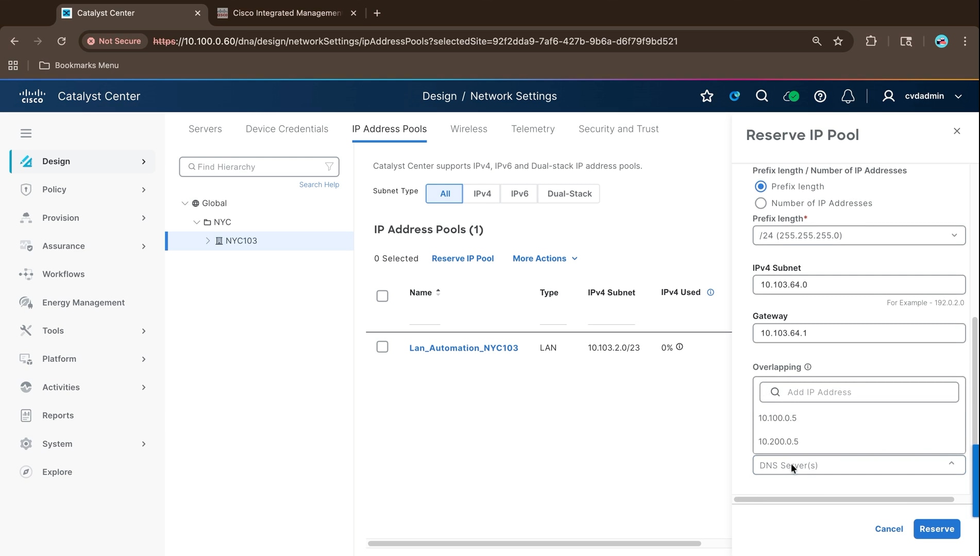Click the Reserve button

click(x=937, y=529)
